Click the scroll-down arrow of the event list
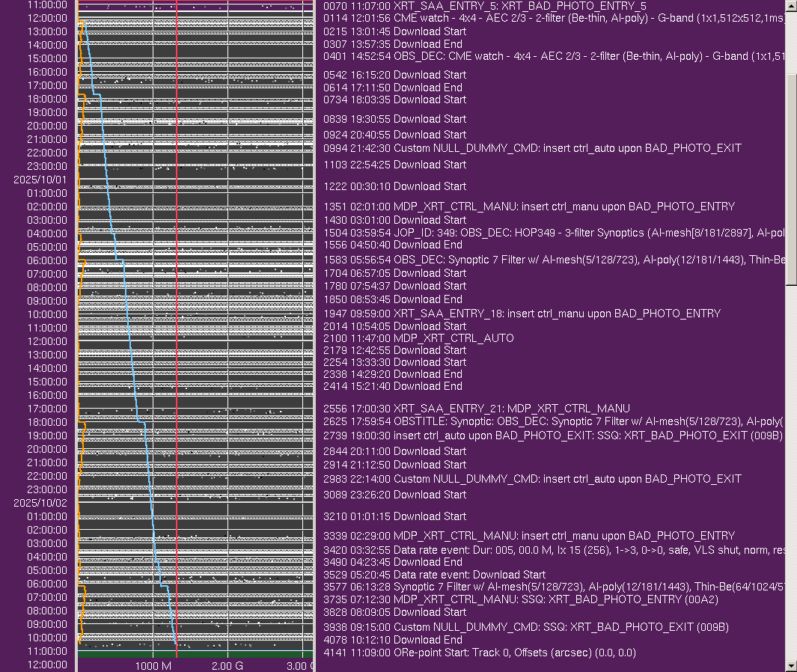 coord(791,665)
